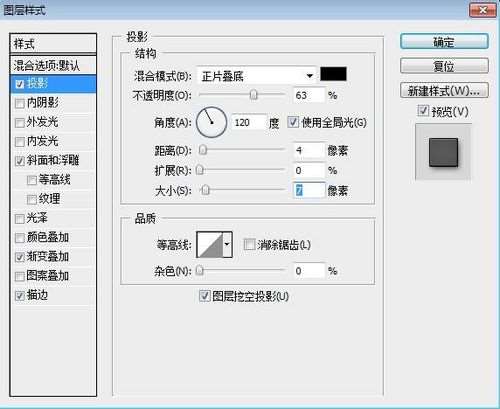The image size is (500, 409).
Task: Click the 距离 distance value field
Action: (309, 151)
